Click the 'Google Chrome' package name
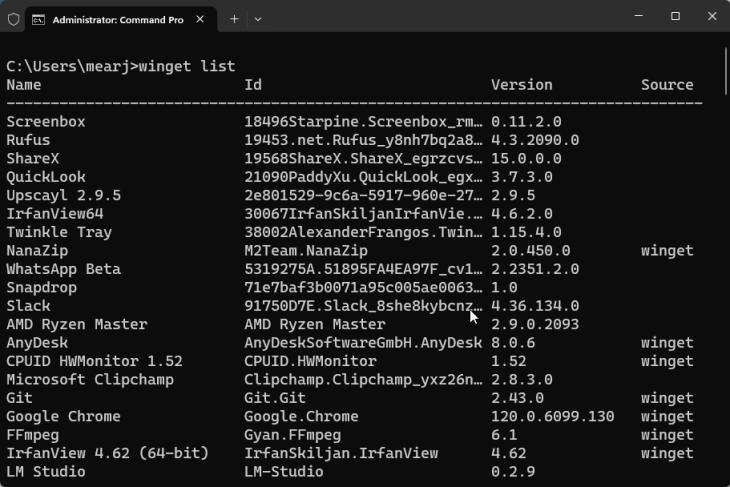This screenshot has height=487, width=730. 63,416
